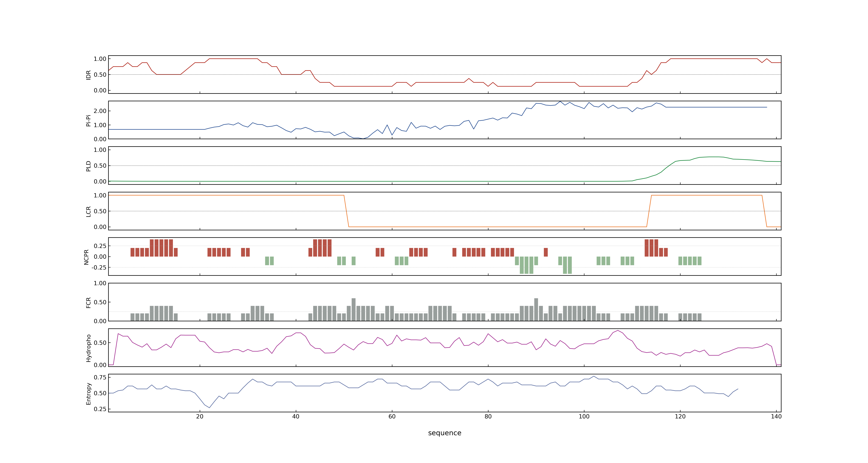Select the x-axis tick label '60'
Image resolution: width=868 pixels, height=463 pixels.
392,416
